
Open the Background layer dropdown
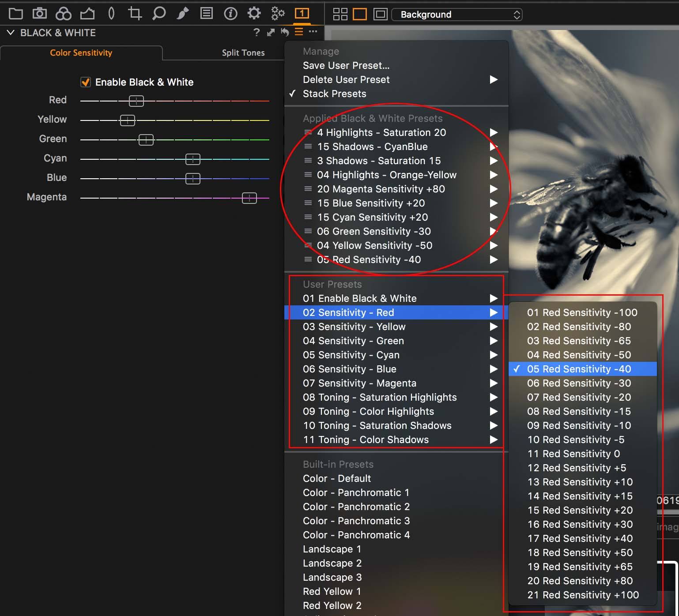pos(457,15)
